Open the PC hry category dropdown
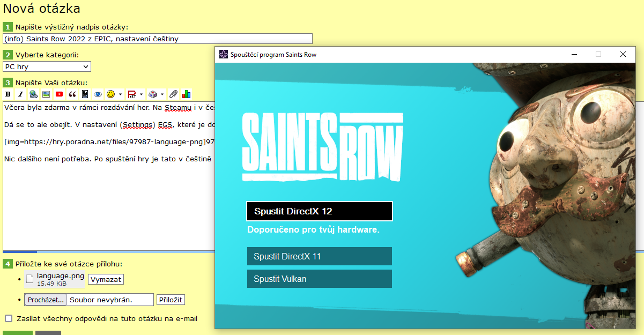This screenshot has height=335, width=644. [47, 66]
